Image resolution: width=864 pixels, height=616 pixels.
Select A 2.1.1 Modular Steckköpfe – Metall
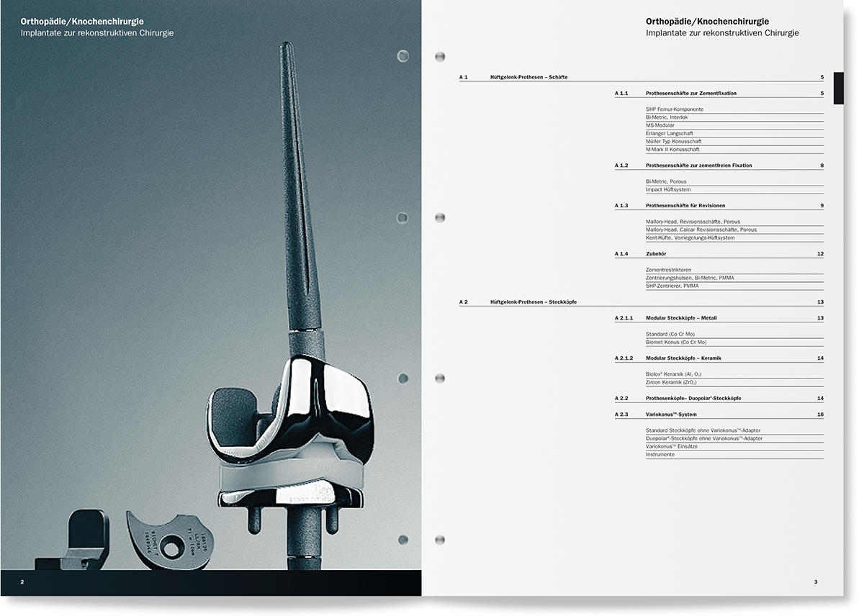[681, 318]
